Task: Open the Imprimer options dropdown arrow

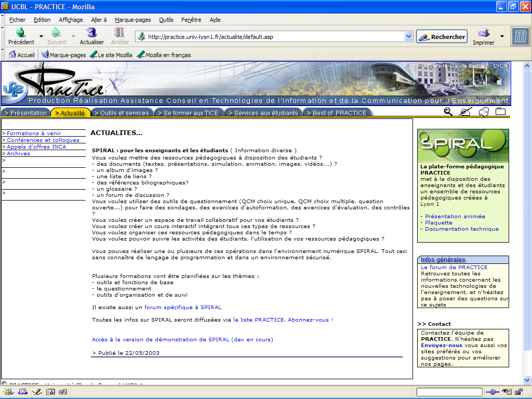Action: pyautogui.click(x=502, y=36)
